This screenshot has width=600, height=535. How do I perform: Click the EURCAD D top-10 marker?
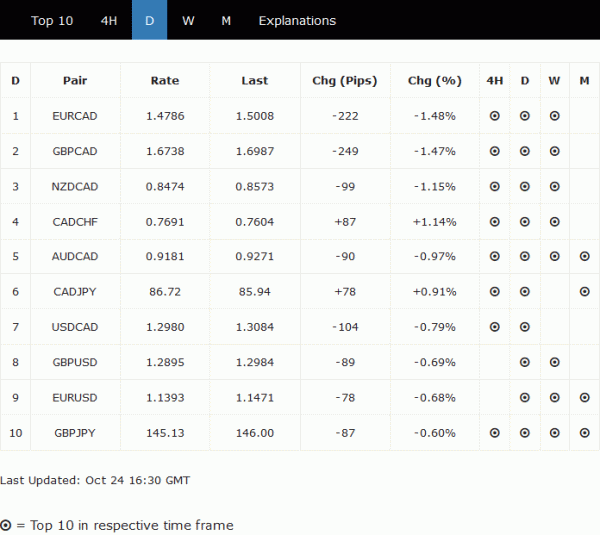pyautogui.click(x=525, y=116)
